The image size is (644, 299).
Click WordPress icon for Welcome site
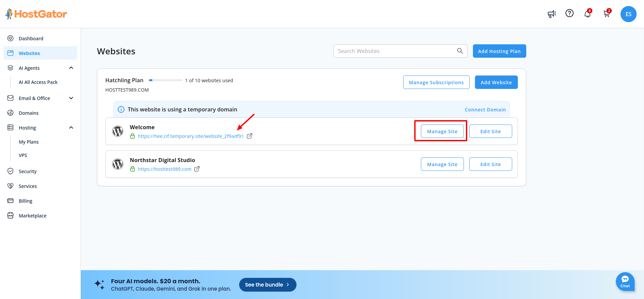tap(118, 131)
